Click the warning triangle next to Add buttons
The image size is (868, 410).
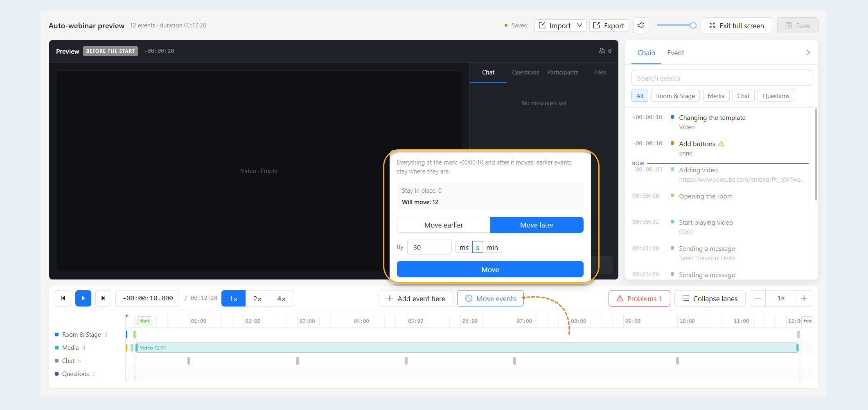(x=721, y=144)
